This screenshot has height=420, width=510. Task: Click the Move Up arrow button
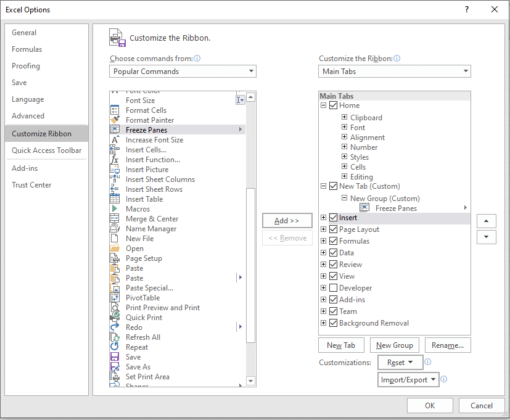487,221
